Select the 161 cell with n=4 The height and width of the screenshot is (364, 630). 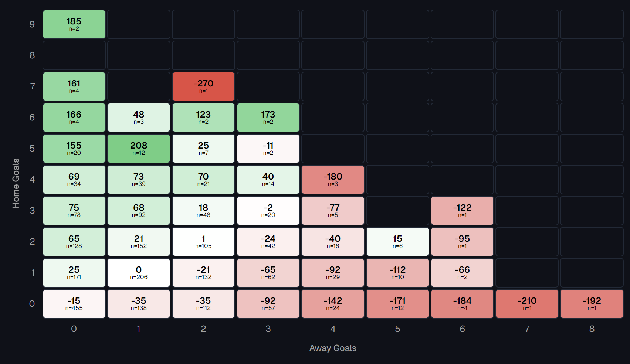(x=74, y=86)
